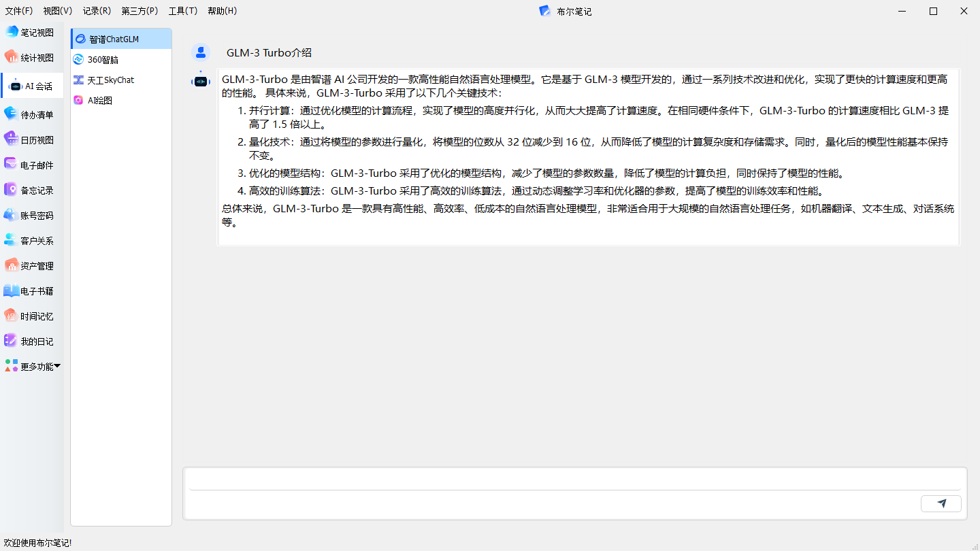The height and width of the screenshot is (551, 980).
Task: Select the 智谱ChatGLM assistant
Action: 121,39
